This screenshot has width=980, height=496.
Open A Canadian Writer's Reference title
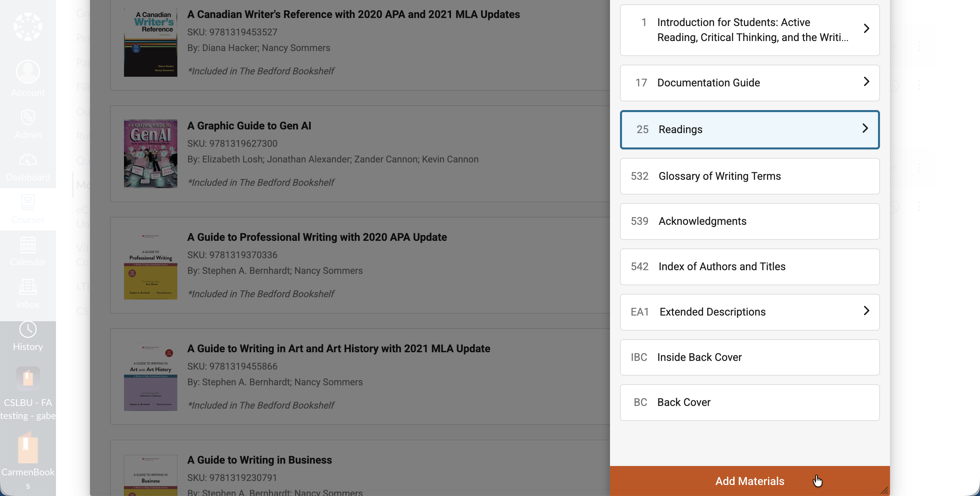point(353,14)
